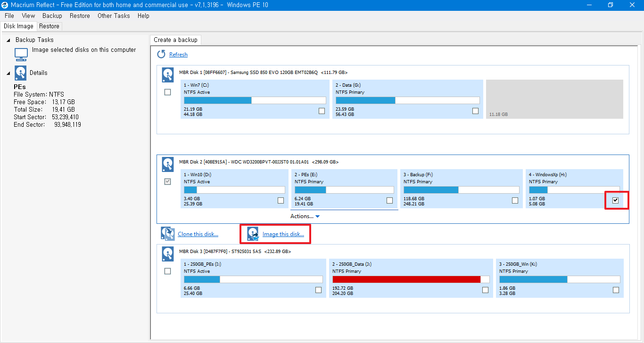Viewport: 644px width, 343px height.
Task: Select the Create a backup tab
Action: coord(176,40)
